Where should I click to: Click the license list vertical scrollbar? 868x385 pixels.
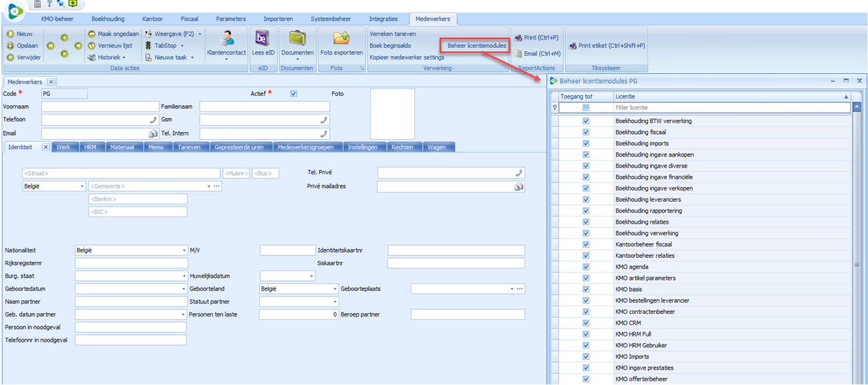(857, 264)
